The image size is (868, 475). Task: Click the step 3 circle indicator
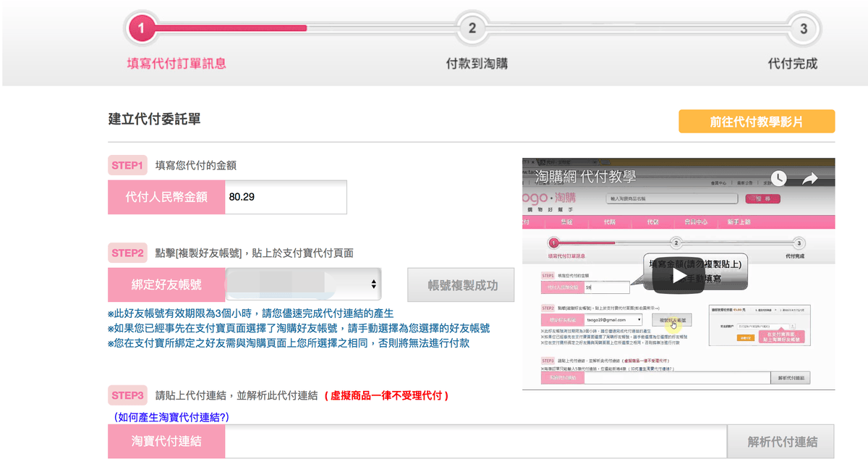coord(803,28)
